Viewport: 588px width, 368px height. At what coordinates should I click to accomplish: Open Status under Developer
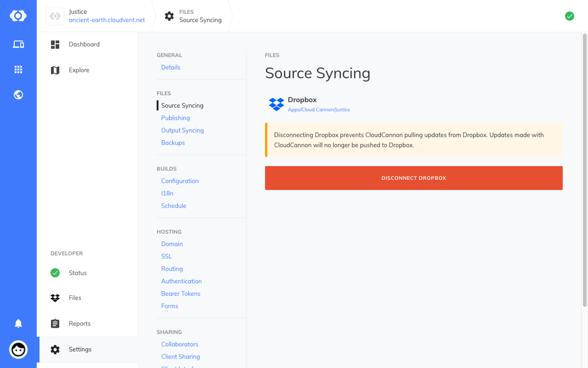[87, 273]
